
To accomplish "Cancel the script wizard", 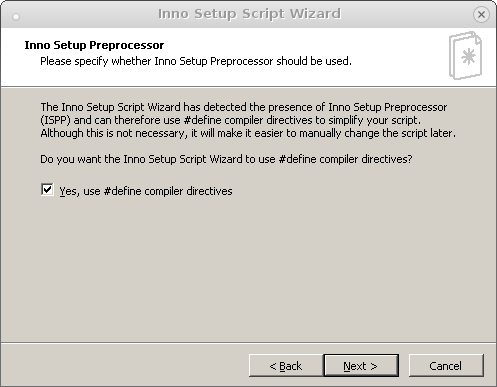I will 446,366.
